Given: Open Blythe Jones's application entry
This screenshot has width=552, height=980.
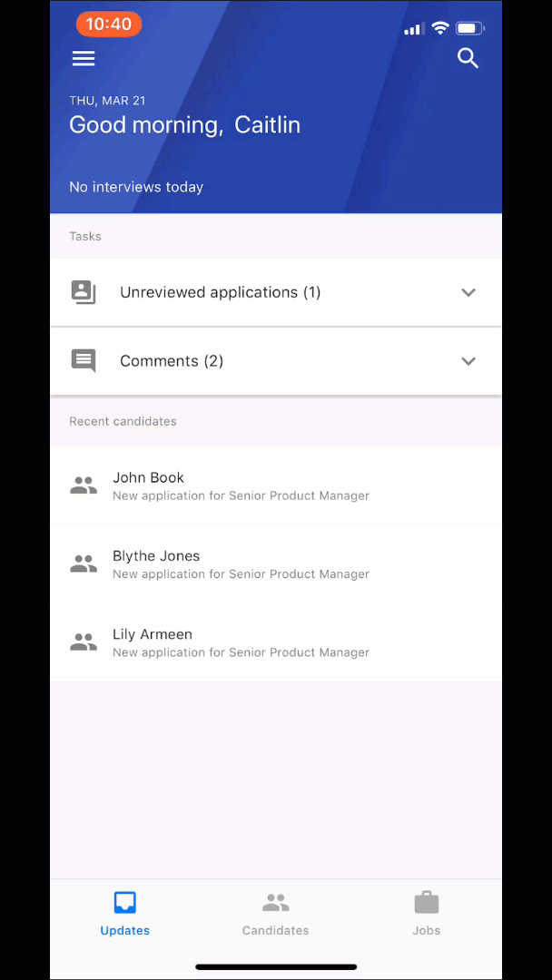Looking at the screenshot, I should [x=276, y=563].
